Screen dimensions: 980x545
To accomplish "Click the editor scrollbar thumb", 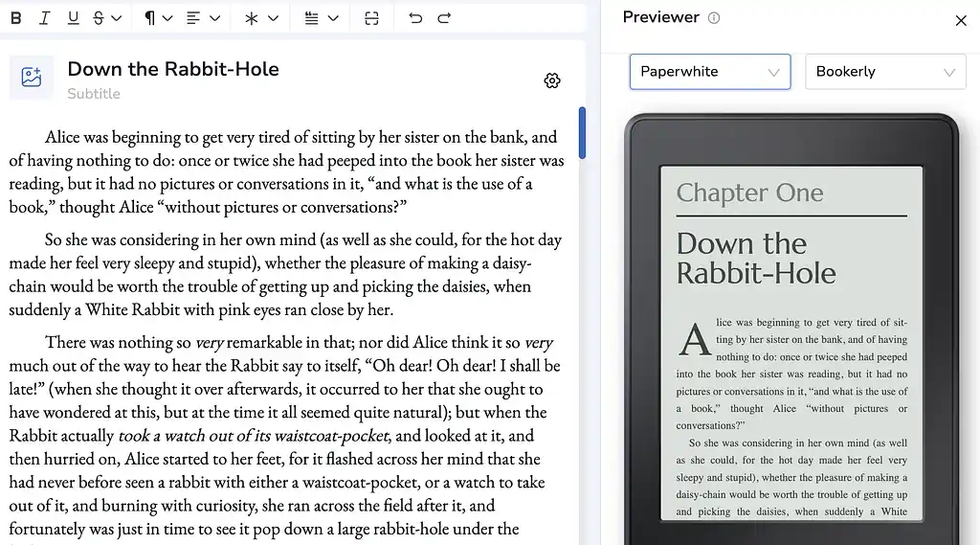I will [x=582, y=132].
